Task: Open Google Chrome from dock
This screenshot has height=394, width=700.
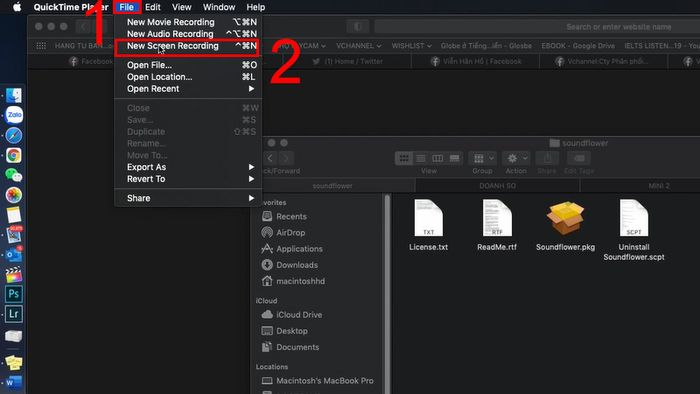Action: click(14, 155)
